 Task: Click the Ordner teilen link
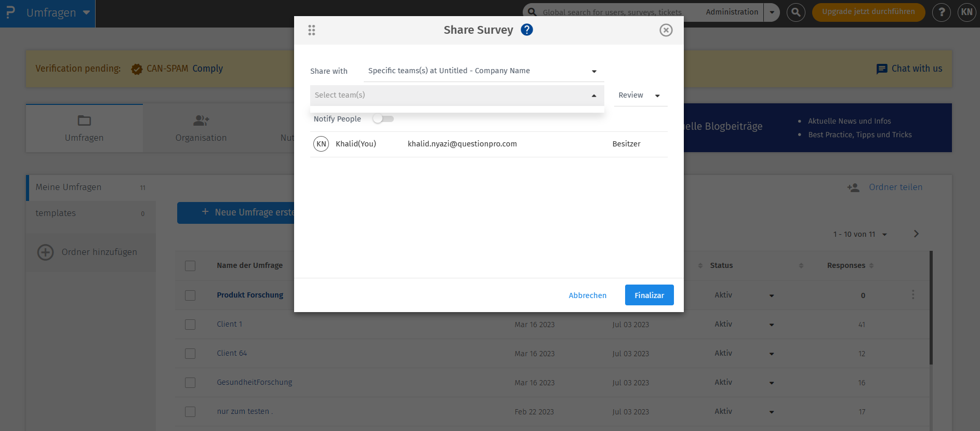895,187
